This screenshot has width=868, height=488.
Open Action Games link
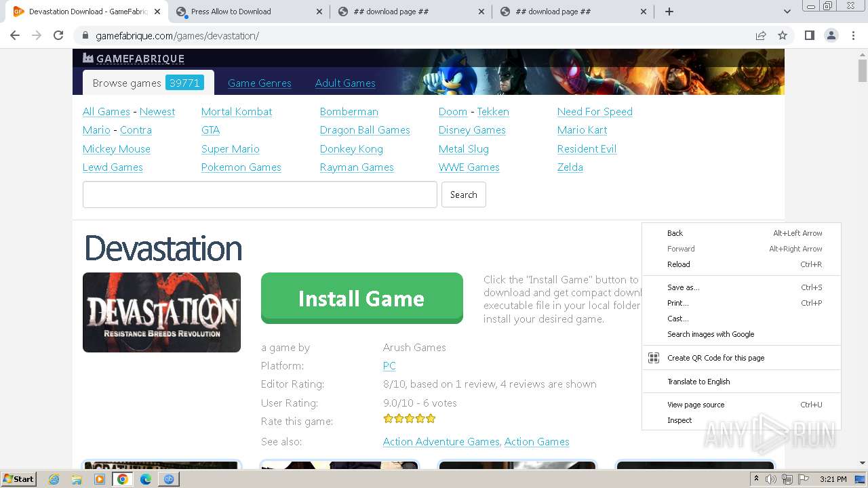[x=537, y=442]
